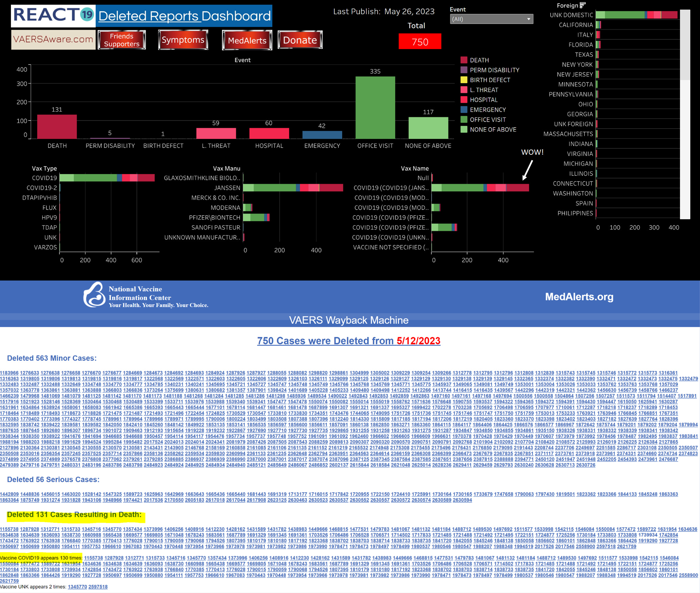Open the Deleted Reports Dashboard title link
The image size is (700, 593).
click(185, 16)
